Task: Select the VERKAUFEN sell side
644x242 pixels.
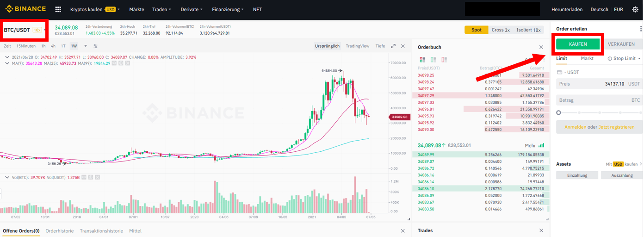Action: [621, 44]
